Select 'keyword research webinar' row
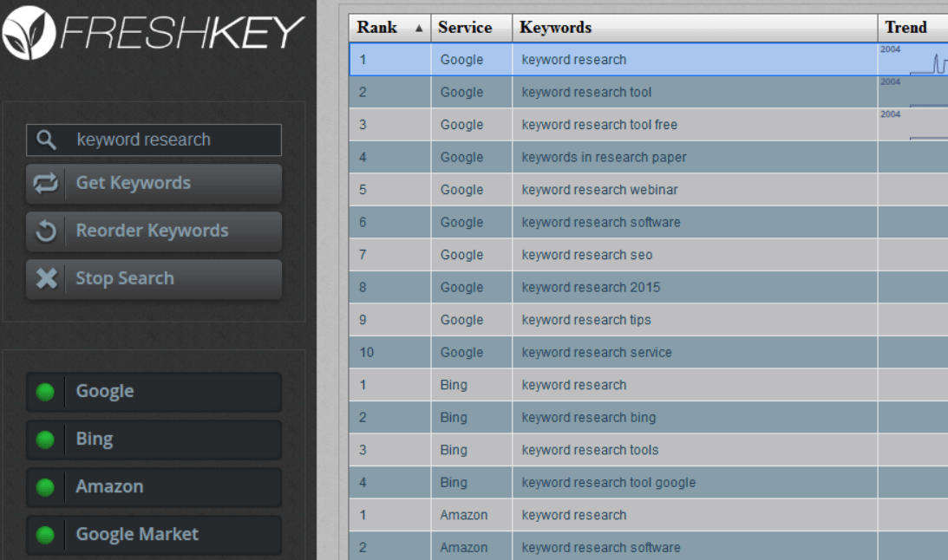The height and width of the screenshot is (560, 948). tap(648, 190)
